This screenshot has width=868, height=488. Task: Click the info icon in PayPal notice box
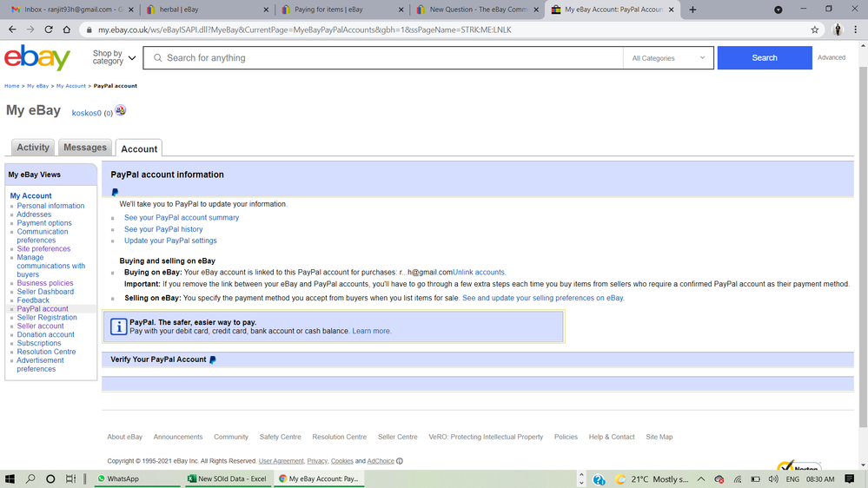click(x=118, y=326)
